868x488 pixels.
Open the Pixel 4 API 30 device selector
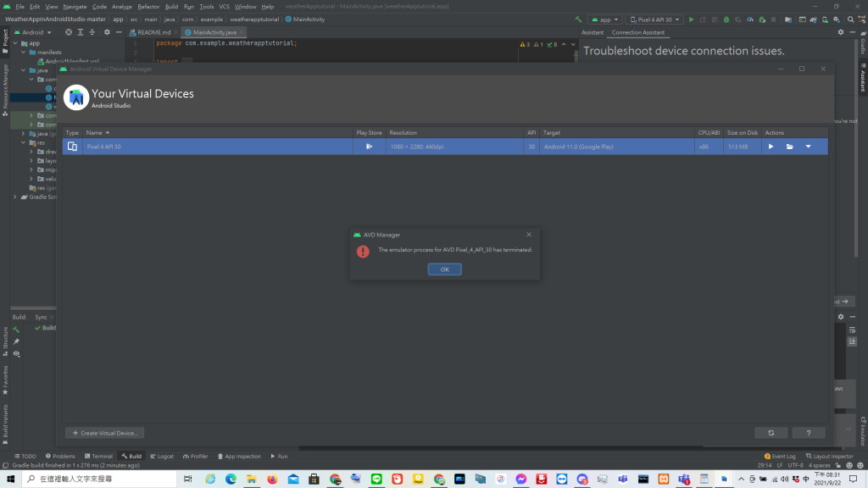[654, 19]
